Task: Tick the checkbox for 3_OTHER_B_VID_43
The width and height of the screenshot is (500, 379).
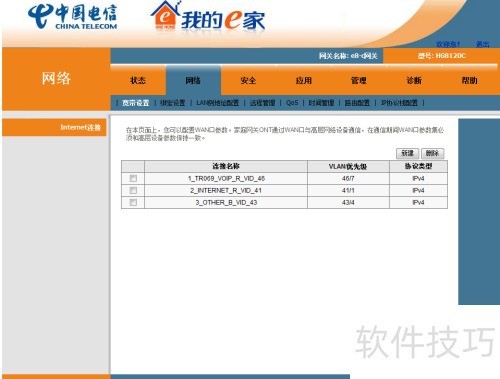Action: [x=133, y=202]
